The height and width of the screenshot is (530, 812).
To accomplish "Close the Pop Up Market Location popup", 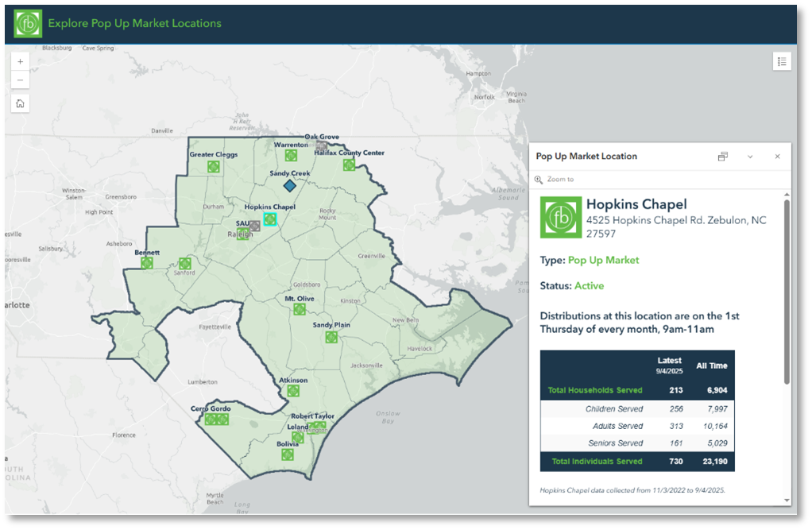I will (x=778, y=157).
